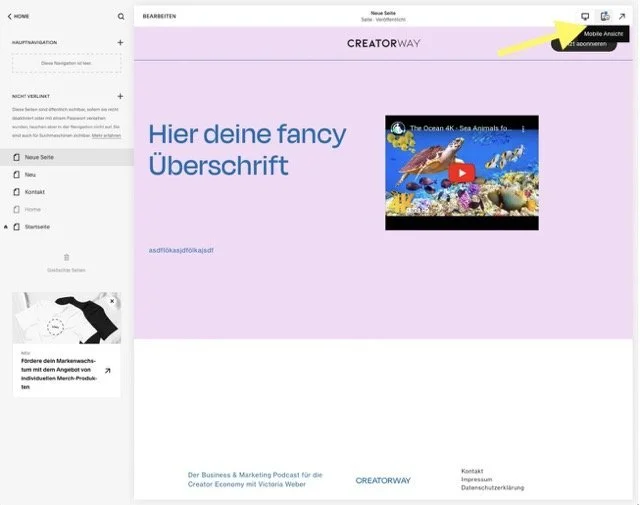Click footer podcast description text
Viewport: 640px width, 505px height.
click(255, 480)
